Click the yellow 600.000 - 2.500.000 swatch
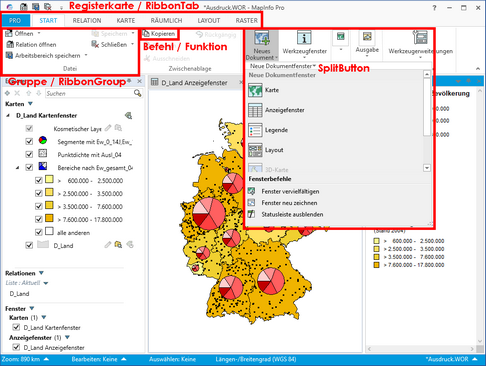 point(49,180)
